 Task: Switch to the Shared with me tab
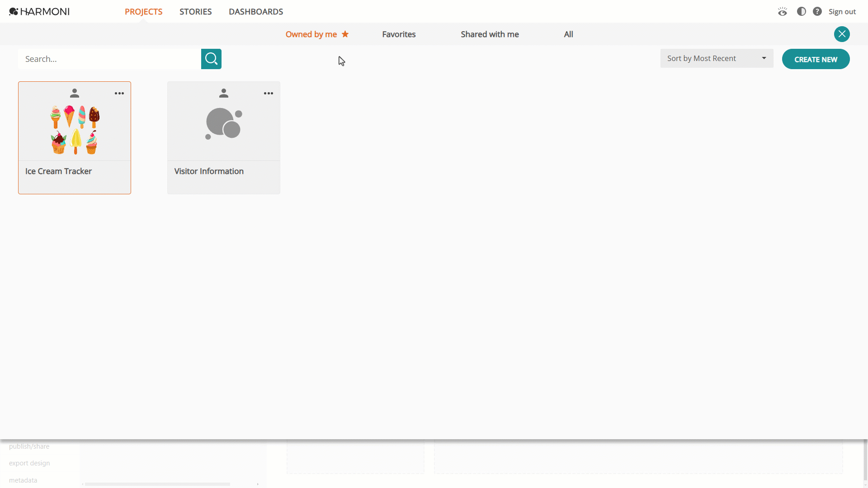[x=490, y=34]
